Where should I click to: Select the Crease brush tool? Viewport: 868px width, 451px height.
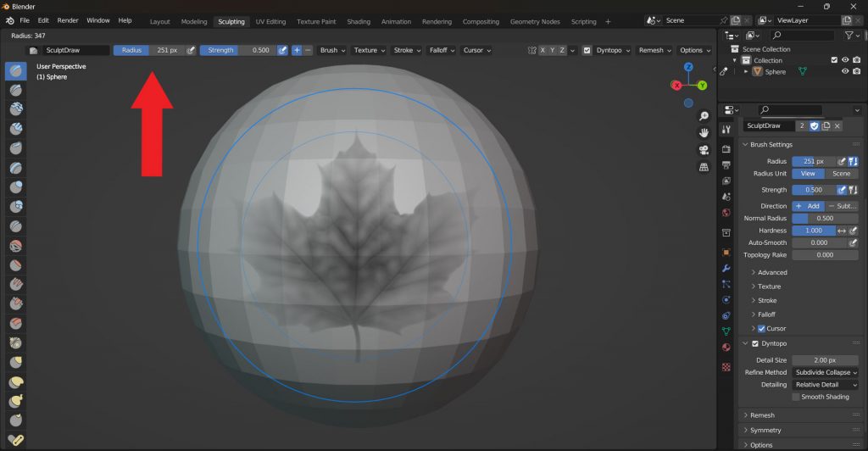coord(16,225)
